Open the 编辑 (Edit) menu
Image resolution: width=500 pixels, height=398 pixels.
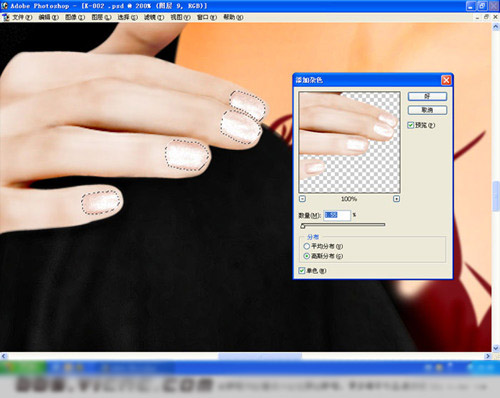[x=48, y=17]
